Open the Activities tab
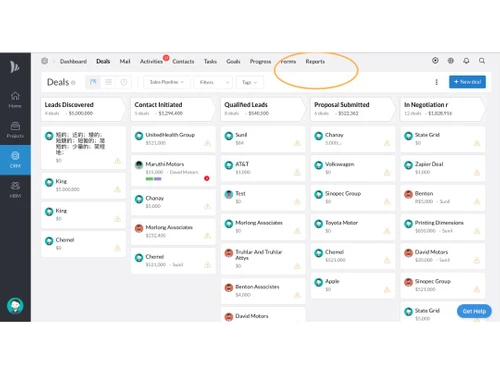Screen dimensions: 500x375 click(151, 61)
